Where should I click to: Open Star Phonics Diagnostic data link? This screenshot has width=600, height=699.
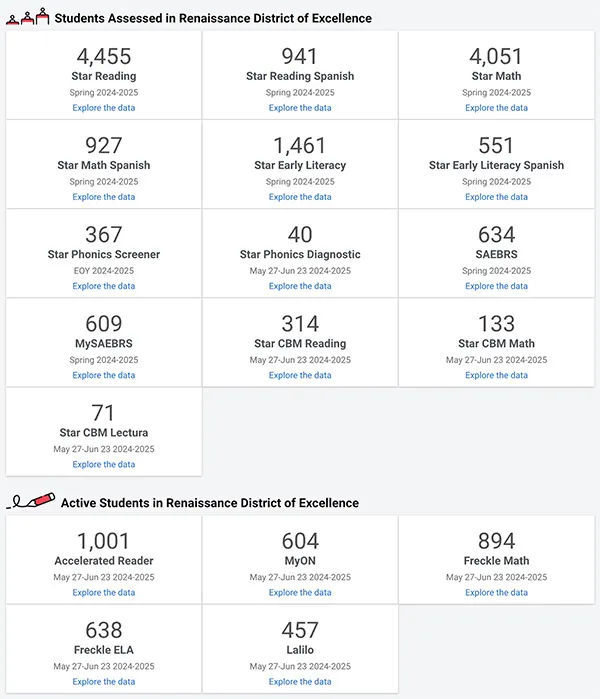click(x=300, y=286)
